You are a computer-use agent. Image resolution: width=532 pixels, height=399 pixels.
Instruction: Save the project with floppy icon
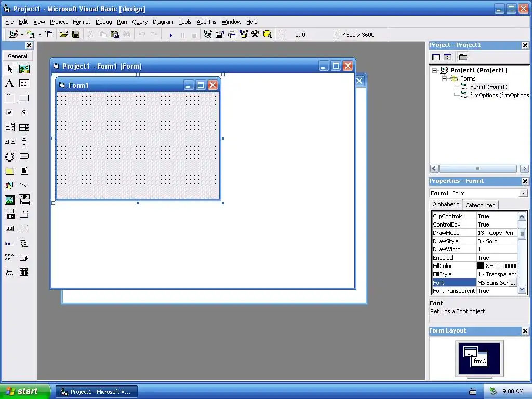pos(76,35)
